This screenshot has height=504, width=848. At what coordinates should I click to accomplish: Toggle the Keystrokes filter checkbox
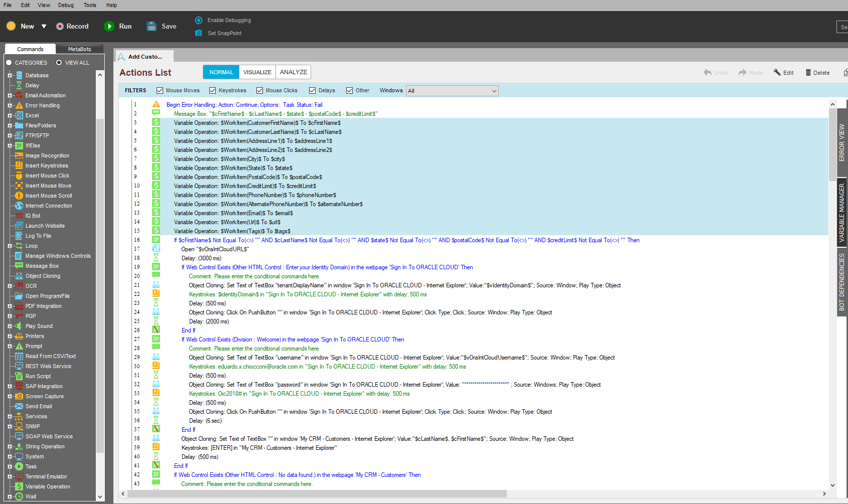213,91
